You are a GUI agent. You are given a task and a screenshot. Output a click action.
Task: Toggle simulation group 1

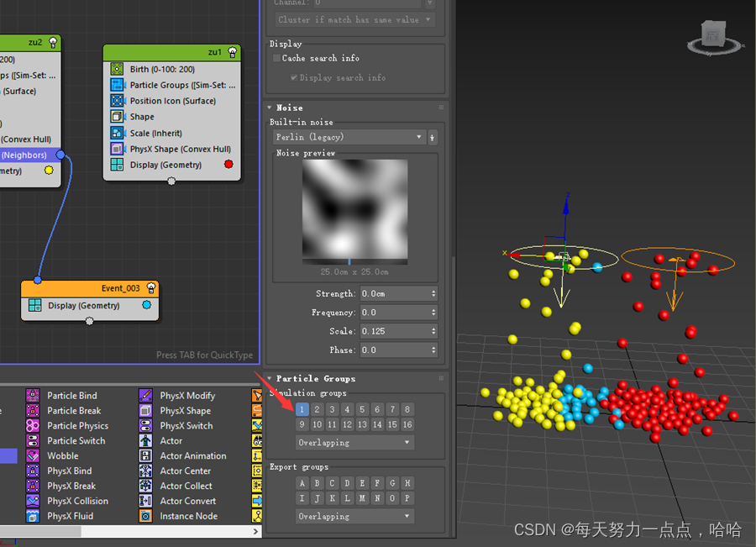pos(302,409)
